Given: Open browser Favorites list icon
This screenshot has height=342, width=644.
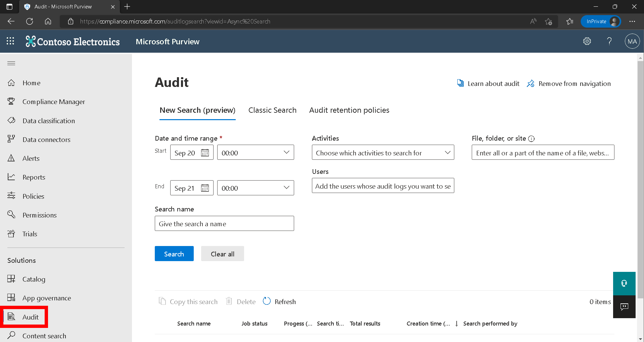Looking at the screenshot, I should coord(570,21).
